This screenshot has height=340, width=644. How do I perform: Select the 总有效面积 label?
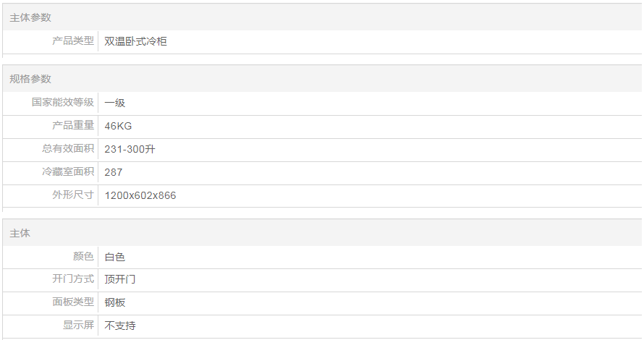coord(68,149)
